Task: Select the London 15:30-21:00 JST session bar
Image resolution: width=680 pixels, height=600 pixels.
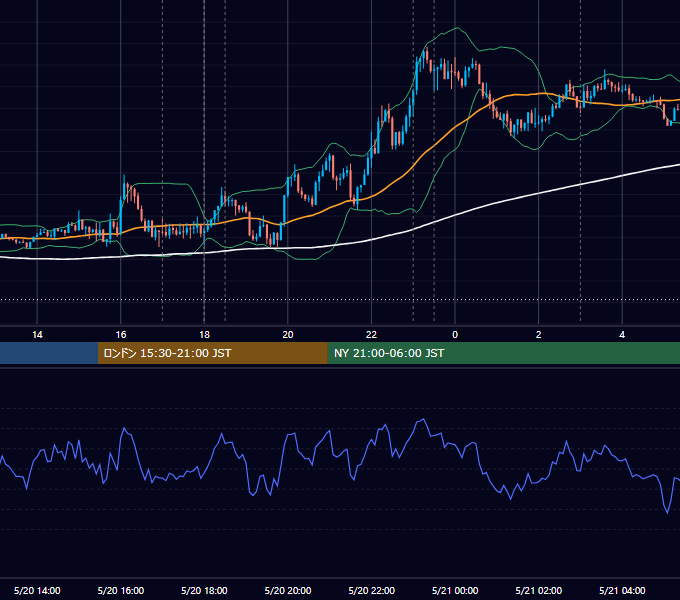Action: [x=212, y=353]
